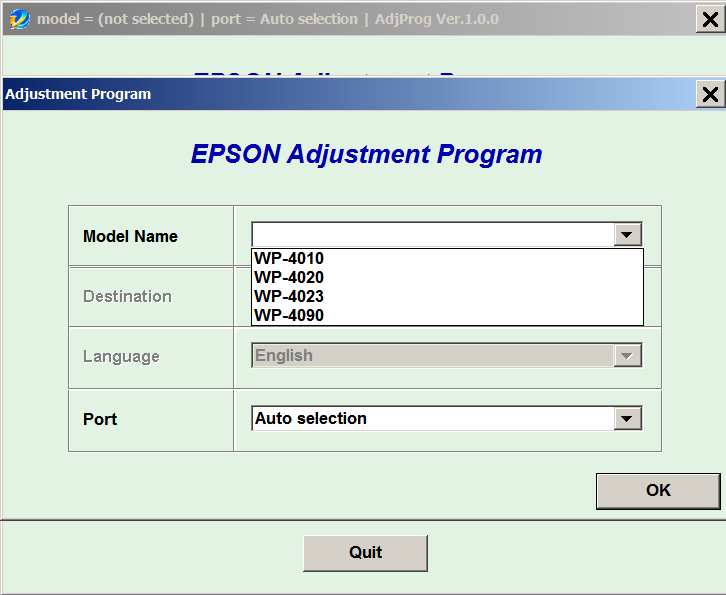Close the Adjustment Program dialog
Viewport: 726px width, 595px height.
tap(710, 94)
